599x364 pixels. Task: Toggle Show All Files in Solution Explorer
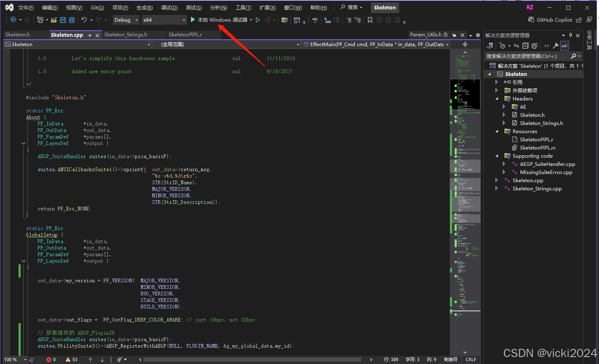pos(534,46)
